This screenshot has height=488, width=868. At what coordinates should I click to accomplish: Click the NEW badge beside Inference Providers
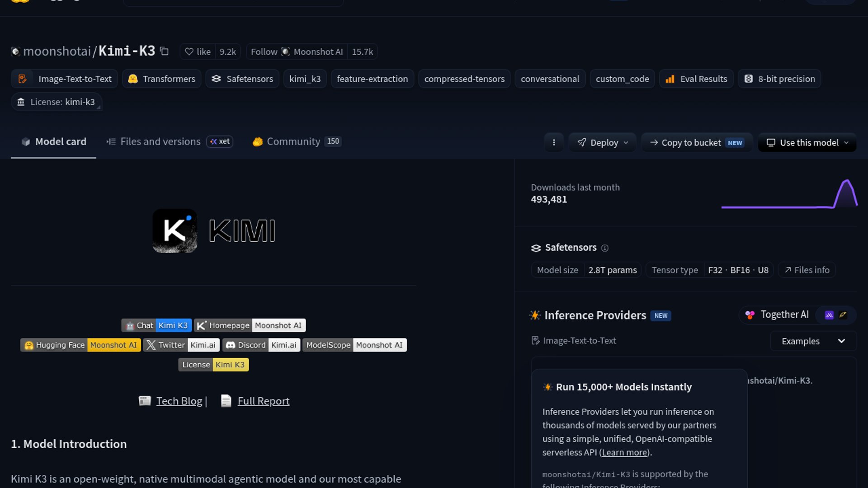[x=660, y=315]
